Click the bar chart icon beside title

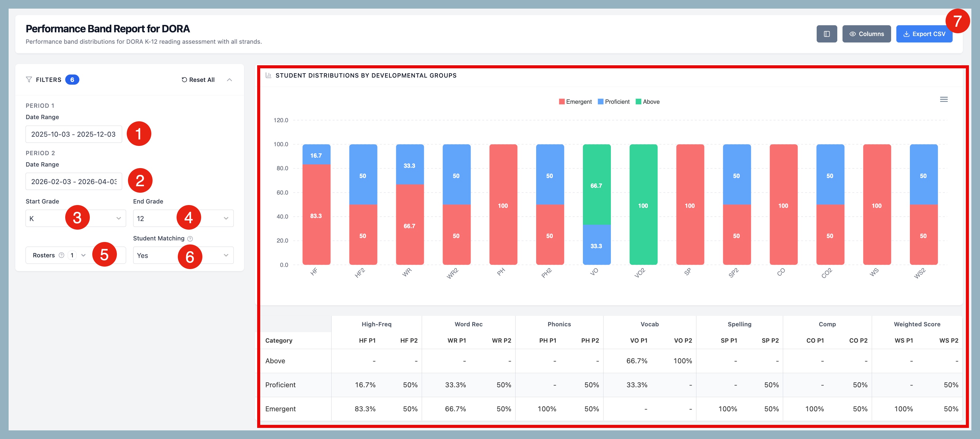tap(268, 75)
